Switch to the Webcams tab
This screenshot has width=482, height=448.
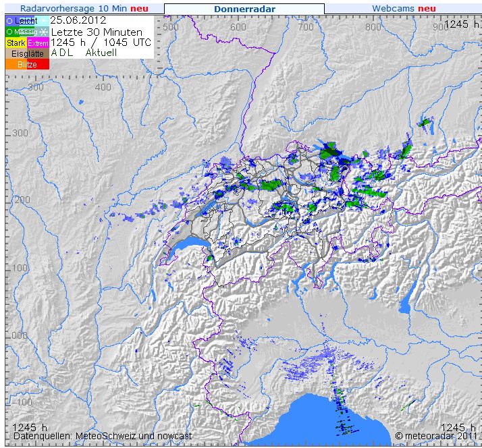tap(403, 9)
